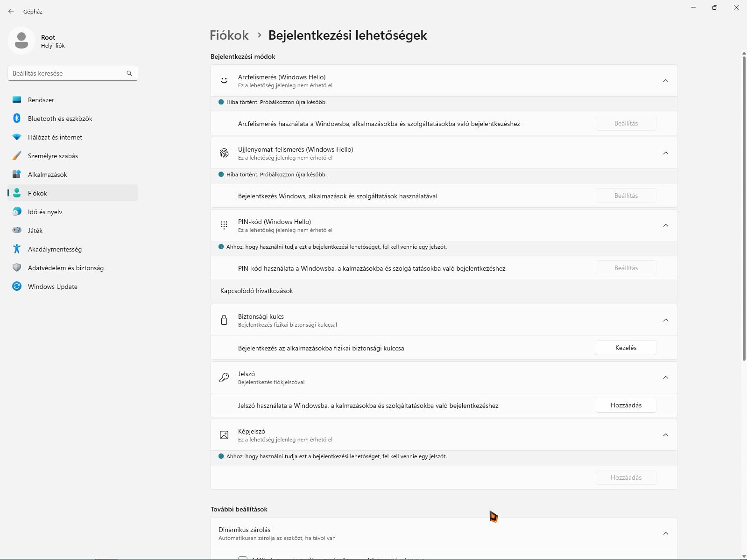Collapse the Jelszó section chevron
The height and width of the screenshot is (560, 747).
click(x=666, y=378)
